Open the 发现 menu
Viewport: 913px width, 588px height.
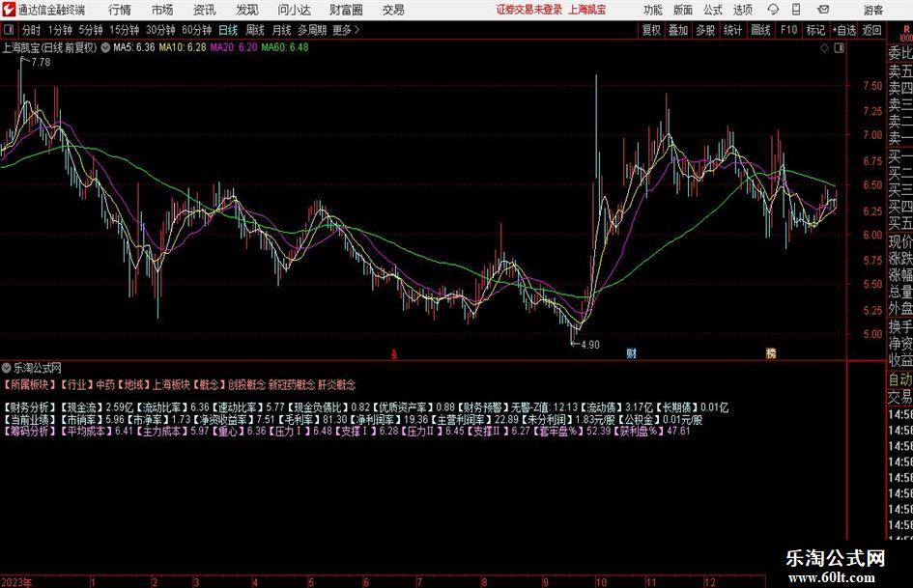click(247, 10)
